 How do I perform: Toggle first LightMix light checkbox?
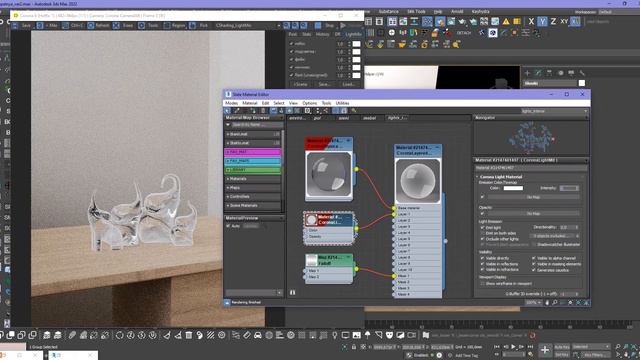pos(291,44)
